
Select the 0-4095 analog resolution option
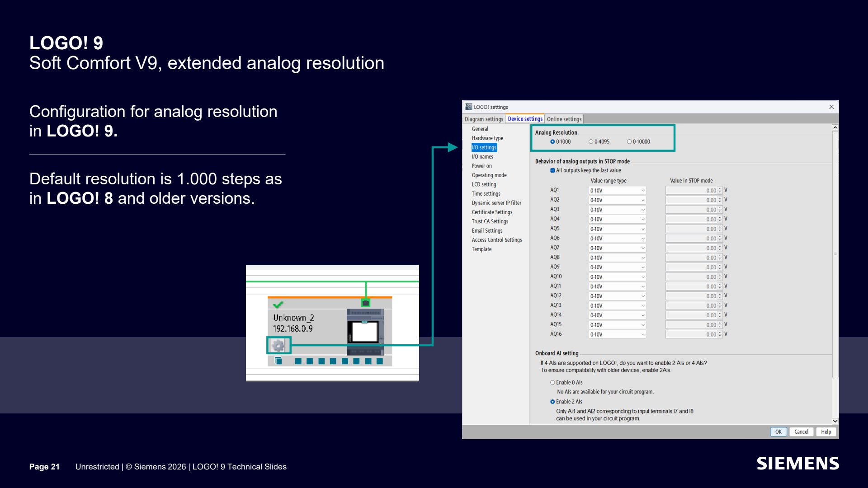[591, 142]
